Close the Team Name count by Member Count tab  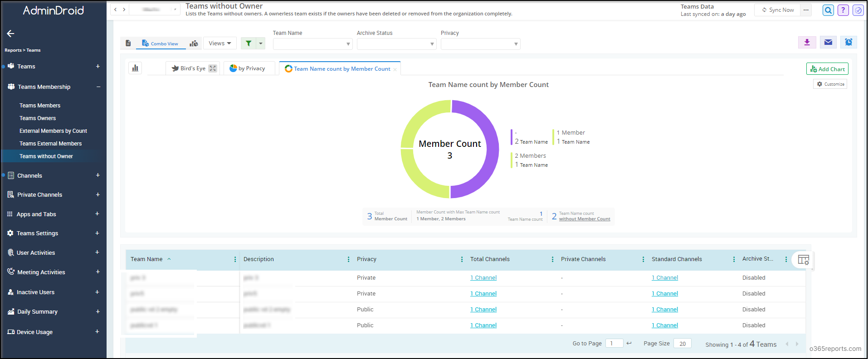click(x=395, y=69)
